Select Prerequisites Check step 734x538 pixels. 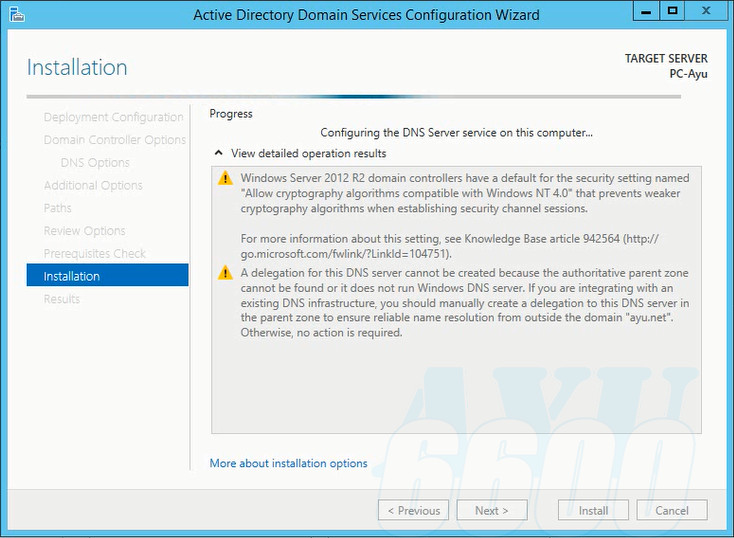click(x=95, y=254)
